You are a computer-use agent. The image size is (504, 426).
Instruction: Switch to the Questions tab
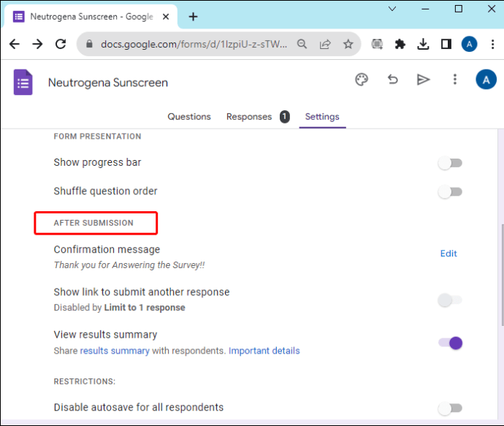coord(189,116)
